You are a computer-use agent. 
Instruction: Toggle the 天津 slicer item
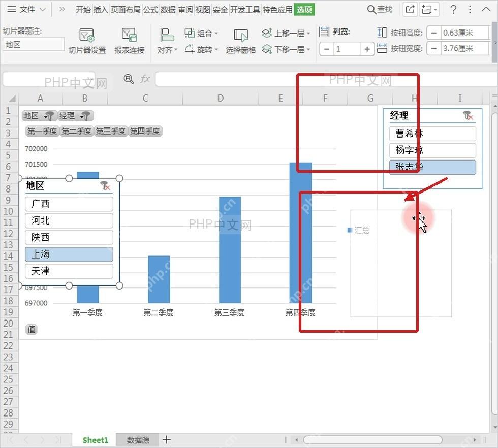point(69,271)
